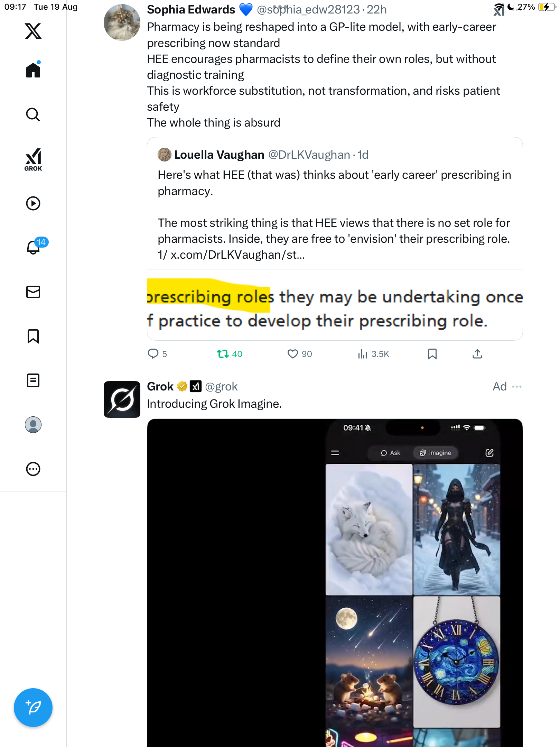Open the x.com/DrLKVaughan link in quoted post
The width and height of the screenshot is (560, 747).
point(237,255)
